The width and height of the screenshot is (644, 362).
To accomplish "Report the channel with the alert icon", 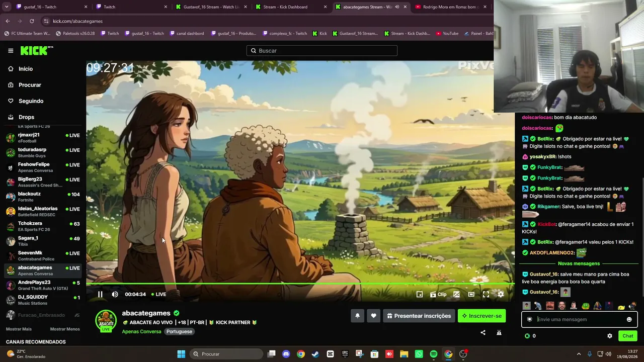I will 499,332.
